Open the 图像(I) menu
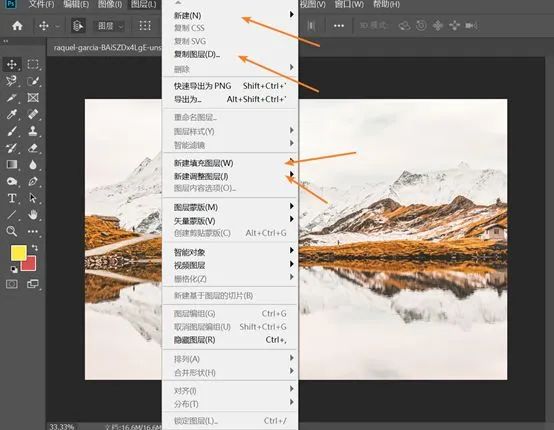Image resolution: width=554 pixels, height=430 pixels. 110,4
